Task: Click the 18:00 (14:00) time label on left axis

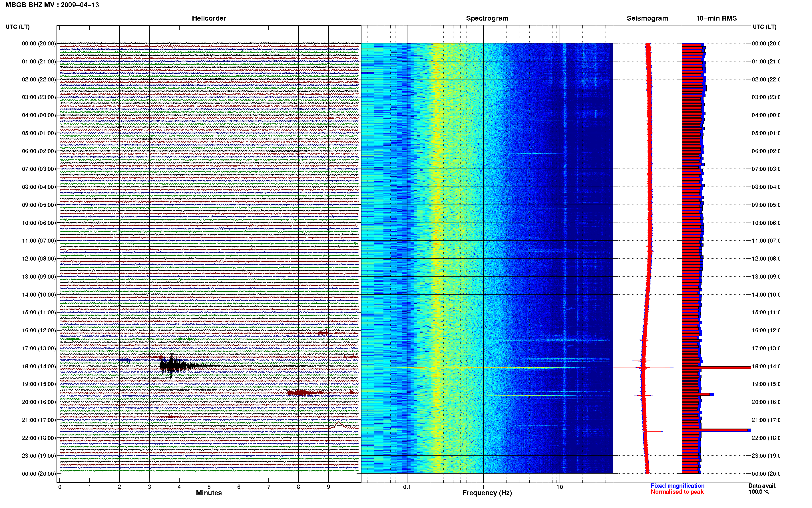Action: (x=39, y=366)
